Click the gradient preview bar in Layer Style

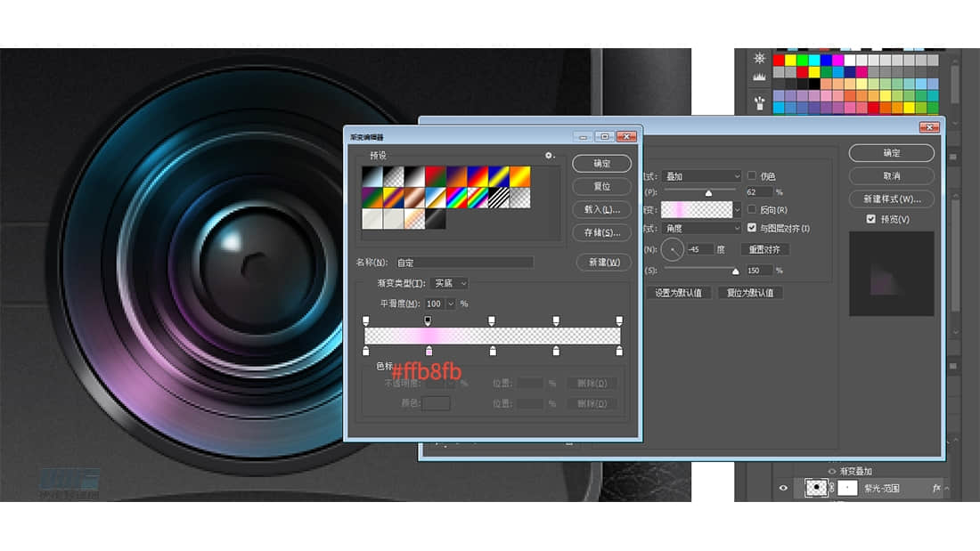pos(697,209)
